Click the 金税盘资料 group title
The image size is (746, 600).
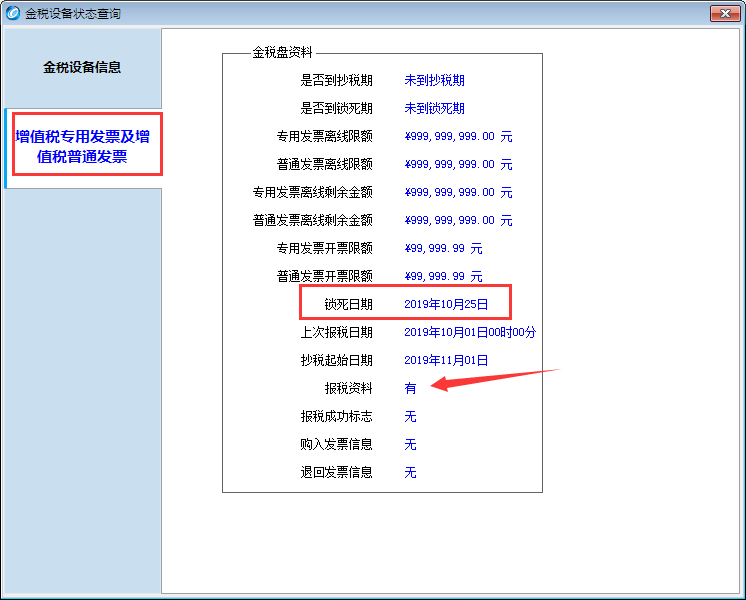coord(282,52)
